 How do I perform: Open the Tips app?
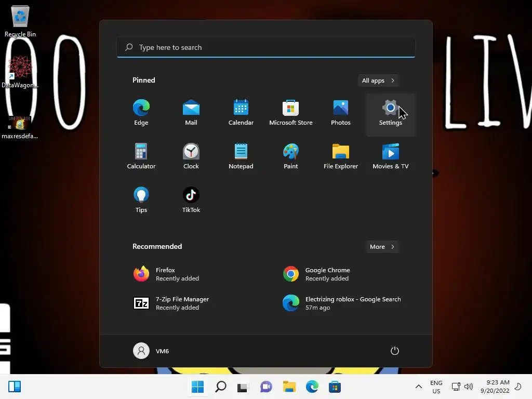coord(141,200)
